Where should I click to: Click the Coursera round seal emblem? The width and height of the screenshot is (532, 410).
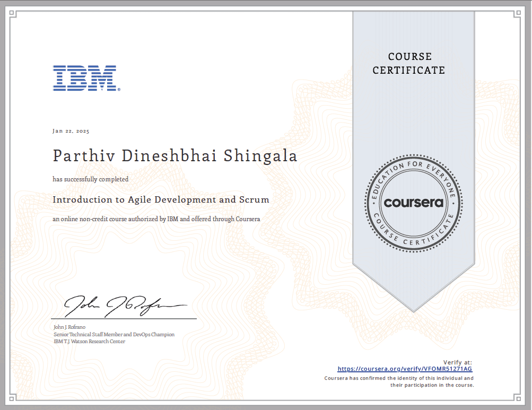tap(414, 203)
